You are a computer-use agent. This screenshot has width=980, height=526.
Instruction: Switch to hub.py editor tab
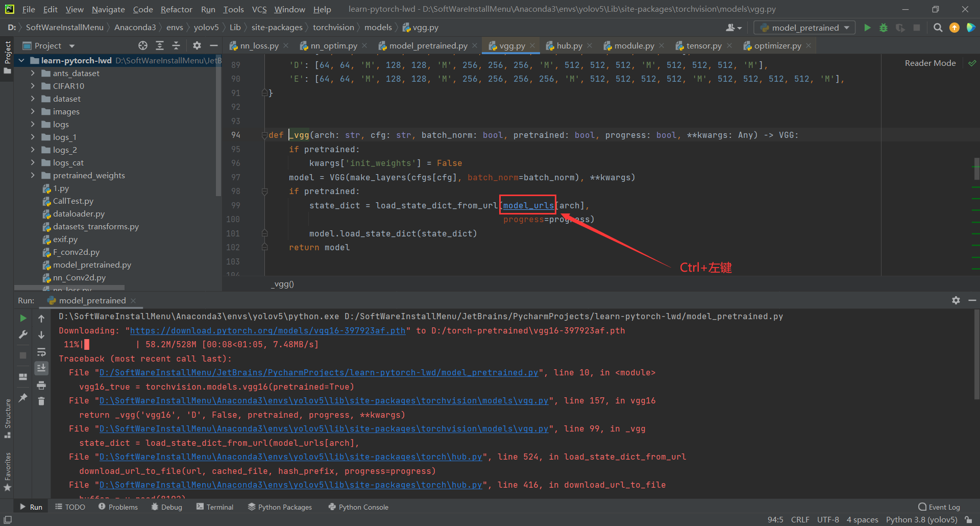click(x=569, y=45)
